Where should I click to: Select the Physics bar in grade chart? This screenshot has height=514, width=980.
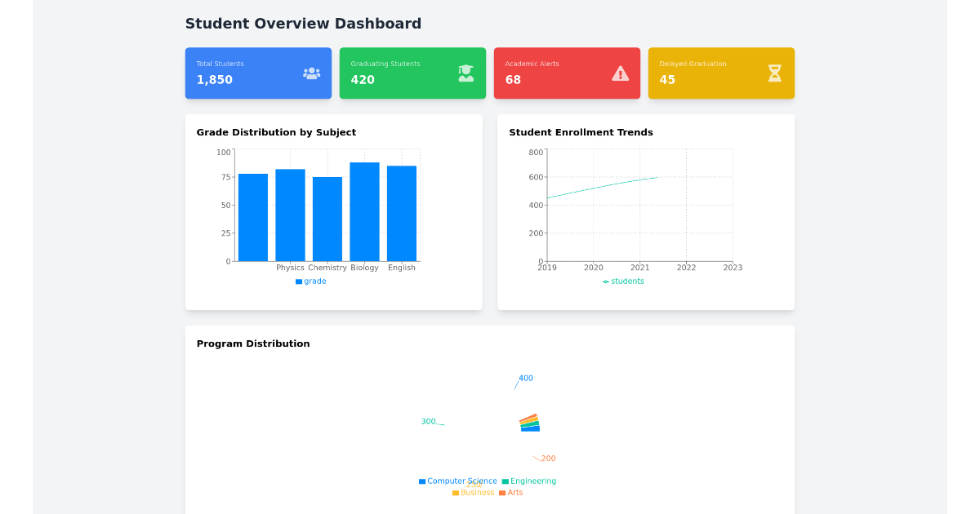coord(290,214)
